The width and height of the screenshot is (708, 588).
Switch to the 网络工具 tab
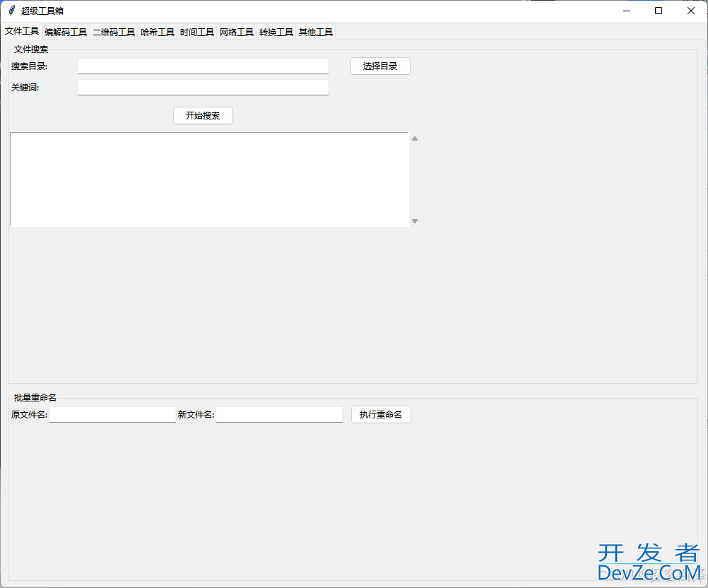(237, 32)
